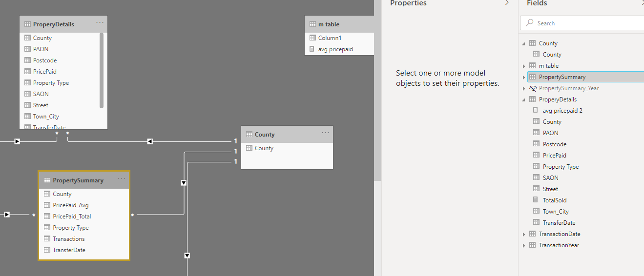Click the avg pricepaid 2 calculator icon
Screen dimensions: 644x276
click(x=536, y=111)
